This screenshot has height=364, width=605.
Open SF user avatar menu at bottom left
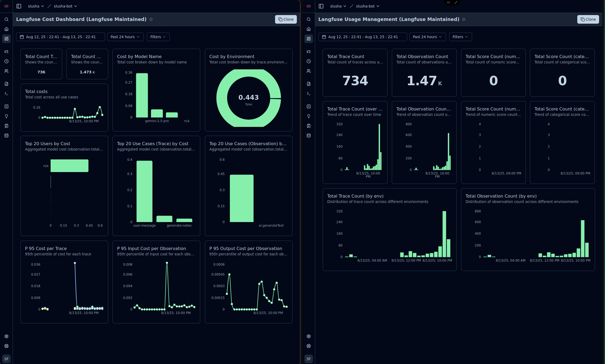6,359
